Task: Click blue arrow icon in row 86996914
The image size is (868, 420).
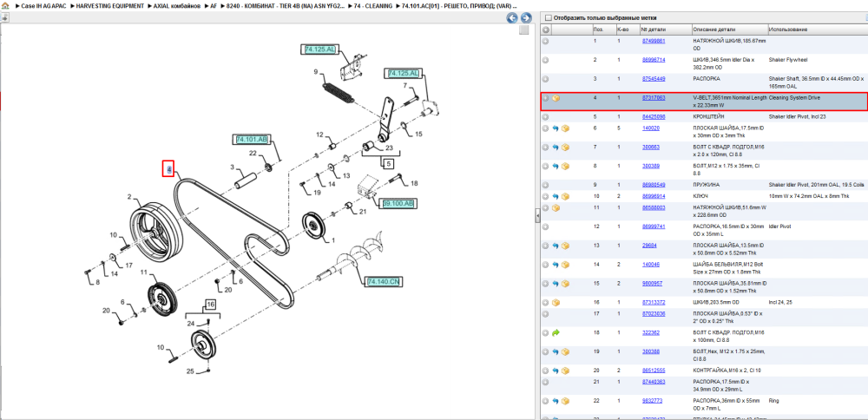Action: tap(556, 196)
